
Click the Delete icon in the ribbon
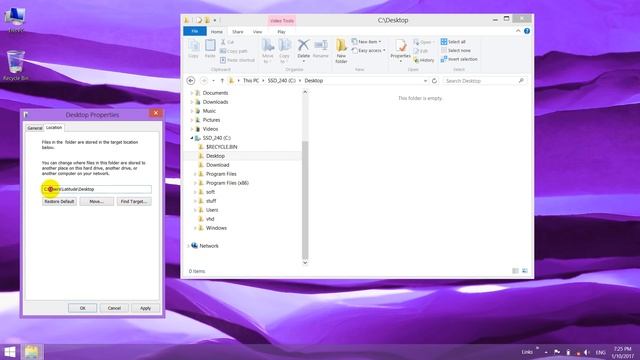303,49
